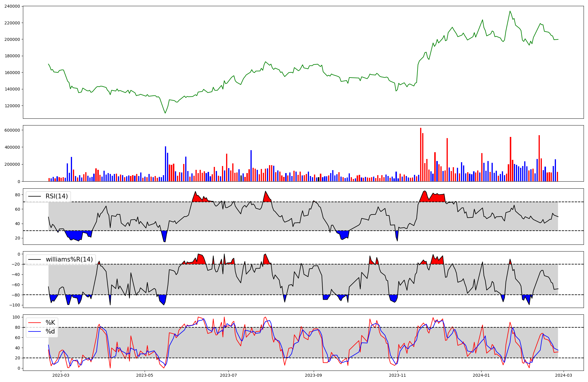588x382 pixels.
Task: Click the tallest red volume bar
Action: [421, 155]
